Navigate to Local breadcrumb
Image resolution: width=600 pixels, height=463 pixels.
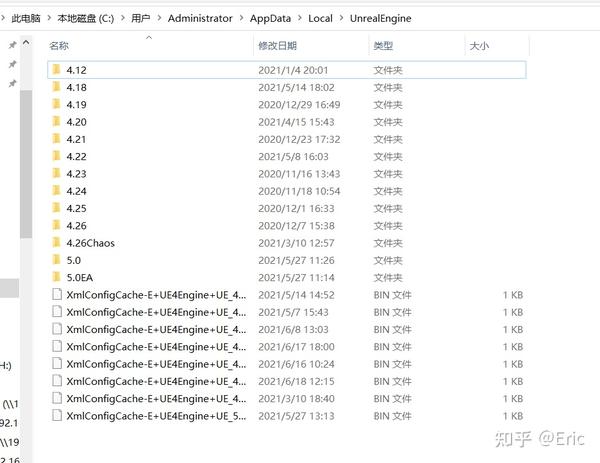(x=320, y=18)
